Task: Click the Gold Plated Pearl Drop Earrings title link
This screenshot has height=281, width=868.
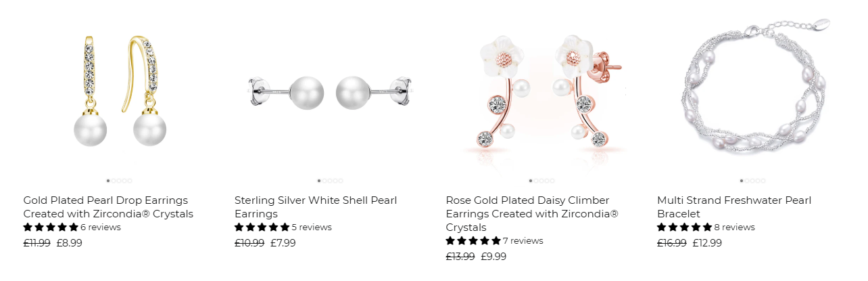Action: pos(108,207)
